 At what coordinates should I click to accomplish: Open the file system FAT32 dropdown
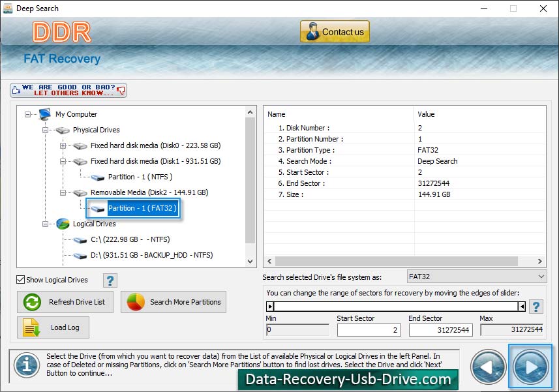tap(477, 277)
